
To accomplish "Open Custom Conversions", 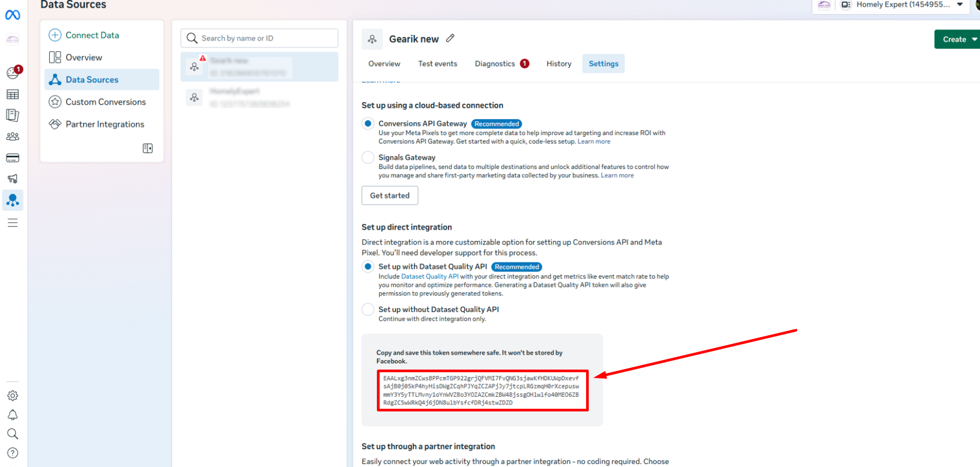I will click(102, 102).
